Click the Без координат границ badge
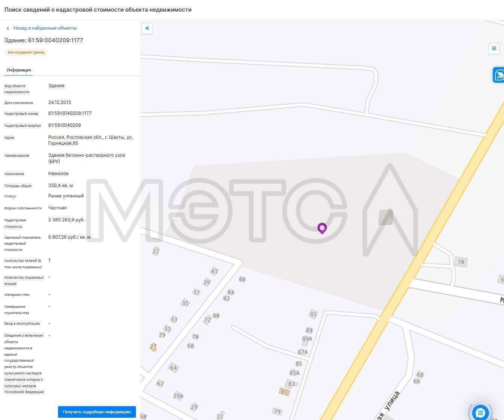The width and height of the screenshot is (504, 420). pos(26,52)
